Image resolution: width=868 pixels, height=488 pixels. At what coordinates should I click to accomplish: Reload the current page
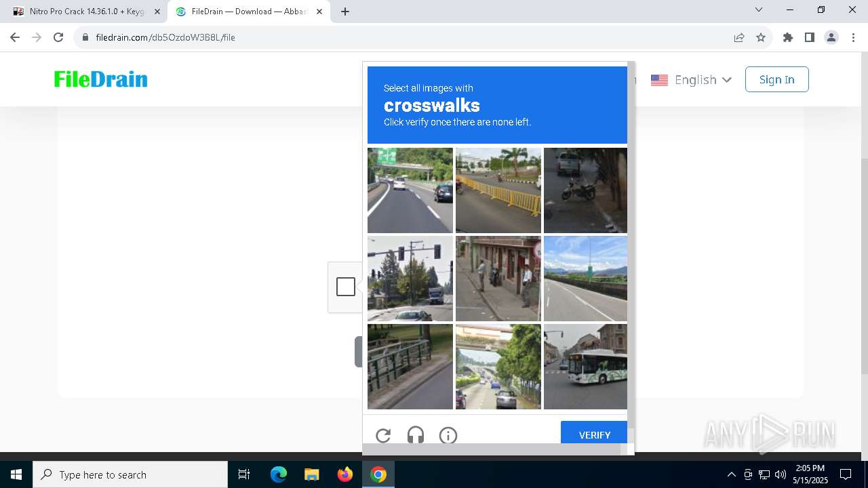click(58, 37)
